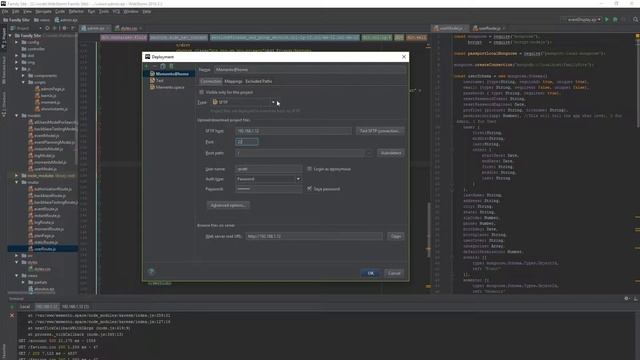
Task: Switch to the Mappings tab
Action: coord(233,81)
